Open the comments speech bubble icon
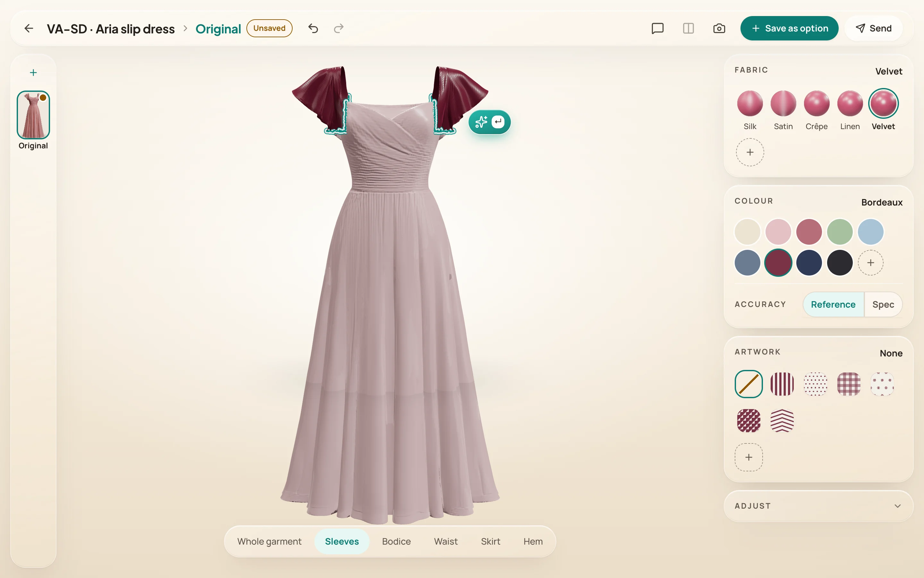The width and height of the screenshot is (924, 578). (x=657, y=28)
